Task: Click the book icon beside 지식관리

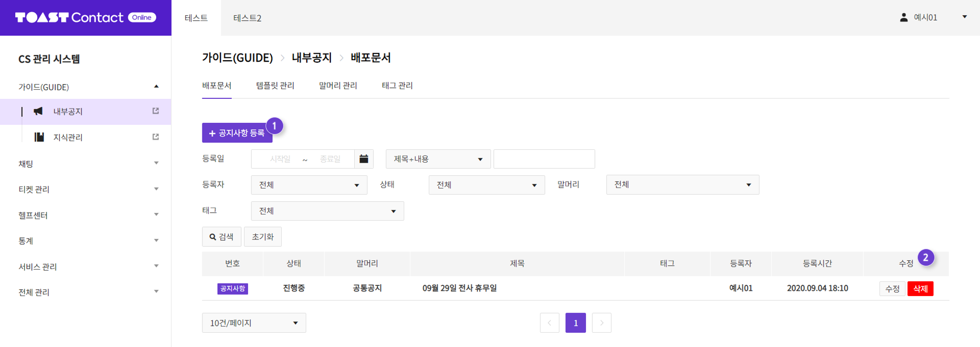Action: (x=39, y=137)
